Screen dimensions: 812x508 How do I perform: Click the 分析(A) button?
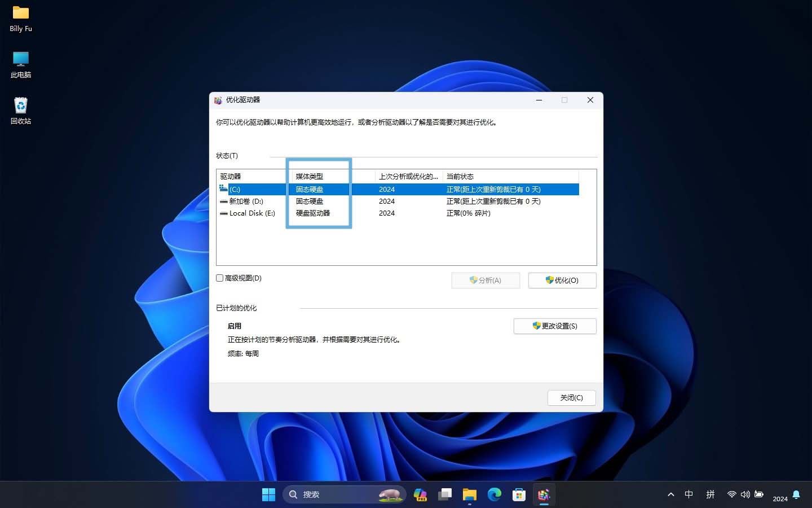486,281
